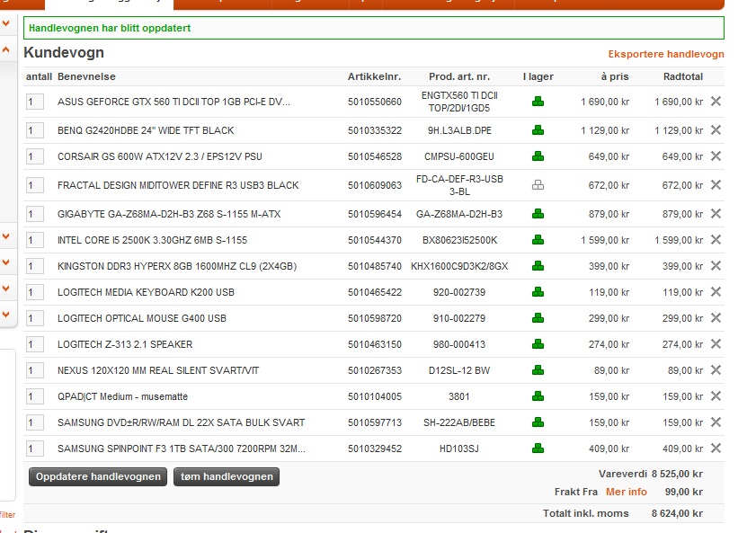Click stock icon for Intel Core i5 2500K
Viewport: 756px width, 533px height.
(538, 239)
